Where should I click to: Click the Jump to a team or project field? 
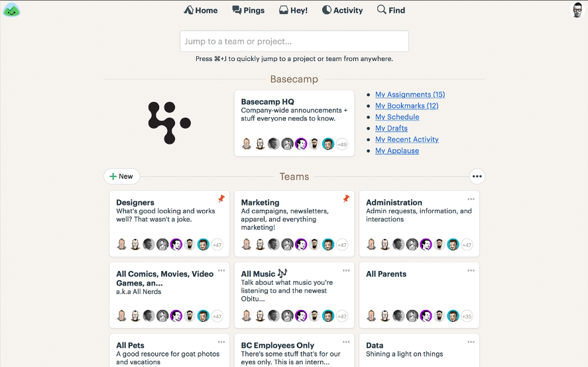(x=294, y=41)
